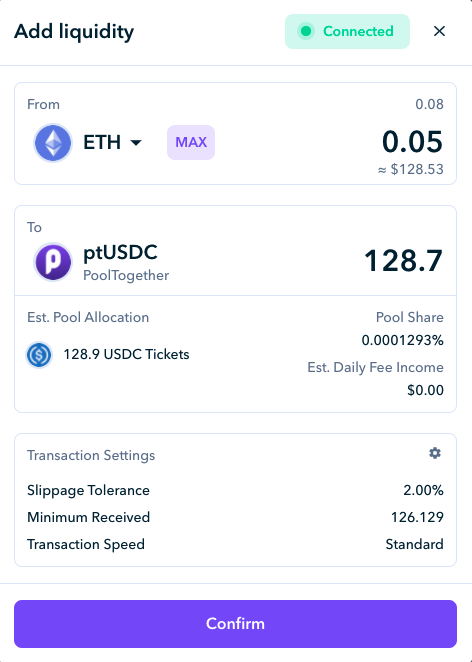Click the Standard transaction speed value
The width and height of the screenshot is (472, 662).
point(415,544)
